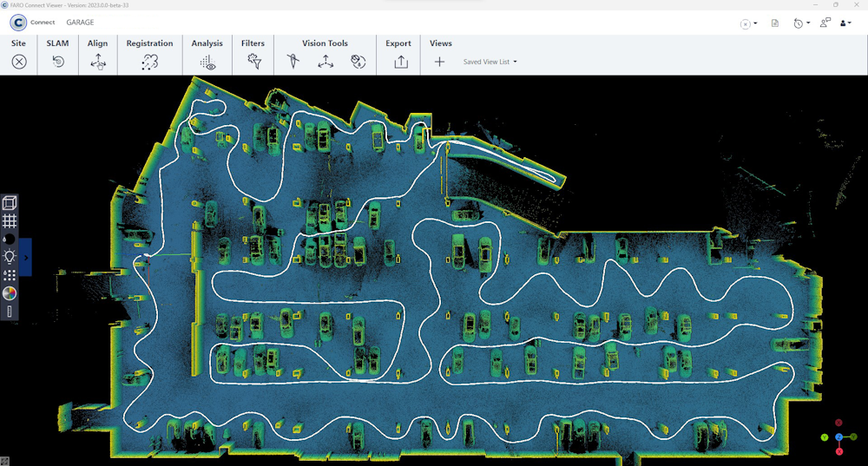The image size is (868, 466).
Task: Click the XYZ orientation gizmo
Action: (838, 436)
